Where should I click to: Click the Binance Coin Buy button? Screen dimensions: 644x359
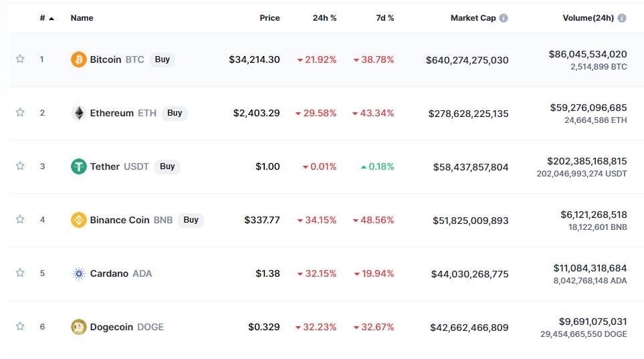(191, 220)
